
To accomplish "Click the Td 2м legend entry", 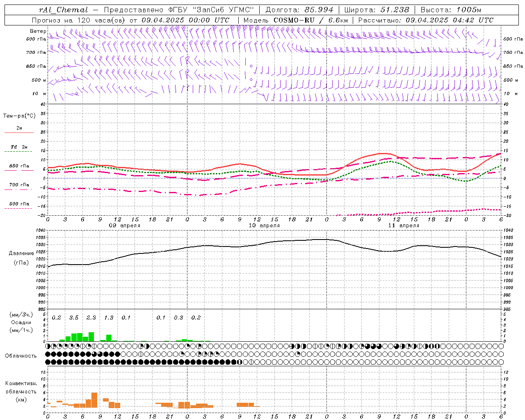I will (x=19, y=147).
